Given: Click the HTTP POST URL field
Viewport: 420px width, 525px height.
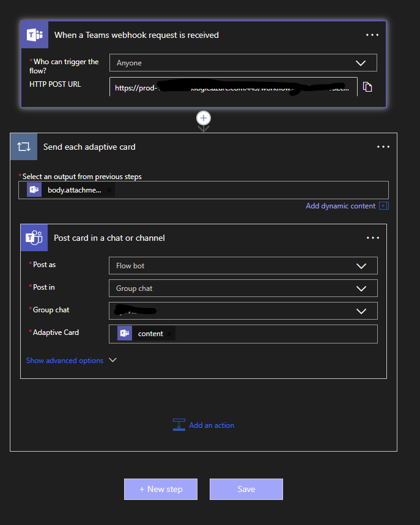Looking at the screenshot, I should tap(233, 87).
